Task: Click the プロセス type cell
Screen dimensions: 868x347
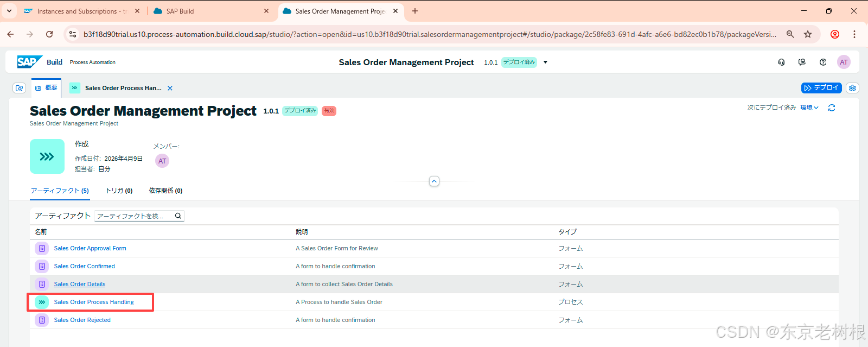Action: (571, 302)
